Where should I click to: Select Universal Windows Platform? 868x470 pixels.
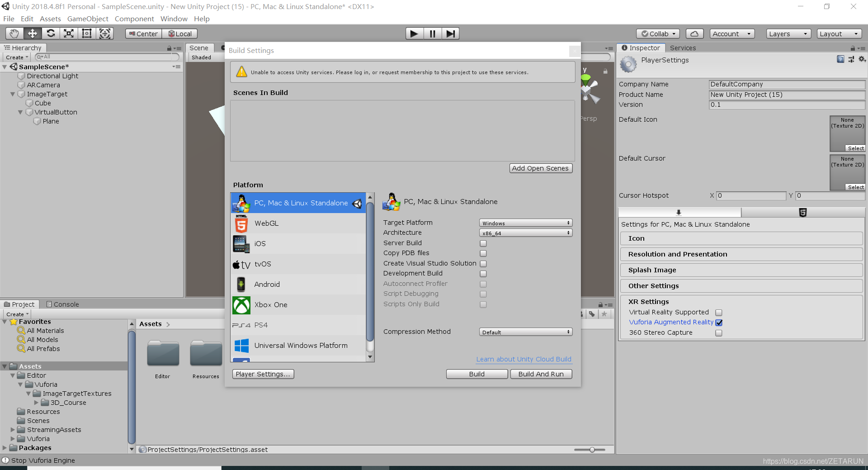tap(298, 345)
